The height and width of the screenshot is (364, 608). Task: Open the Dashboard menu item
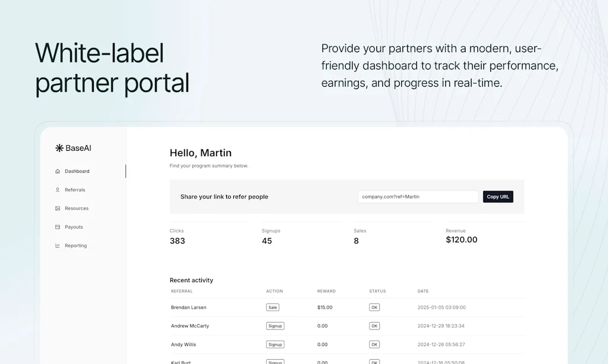tap(77, 171)
